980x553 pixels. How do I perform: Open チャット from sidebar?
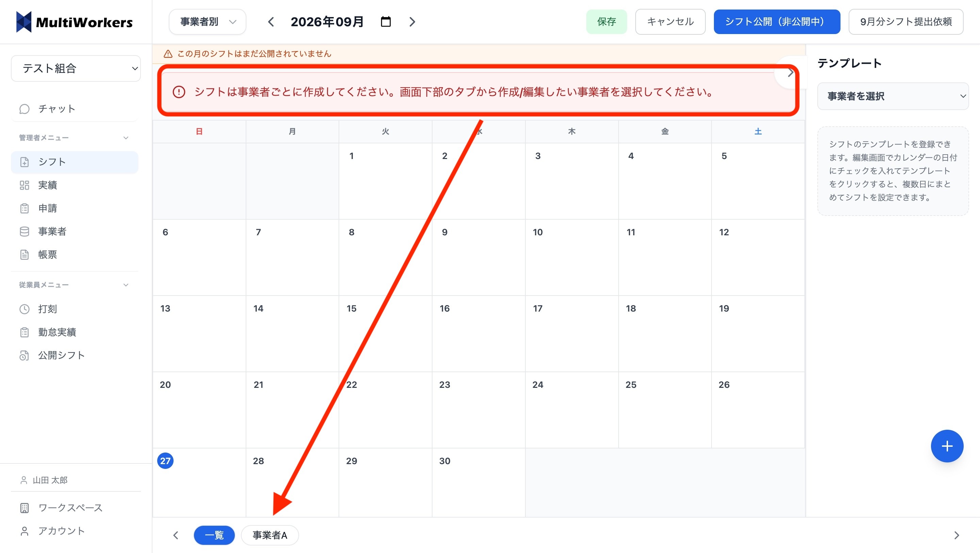pos(75,109)
